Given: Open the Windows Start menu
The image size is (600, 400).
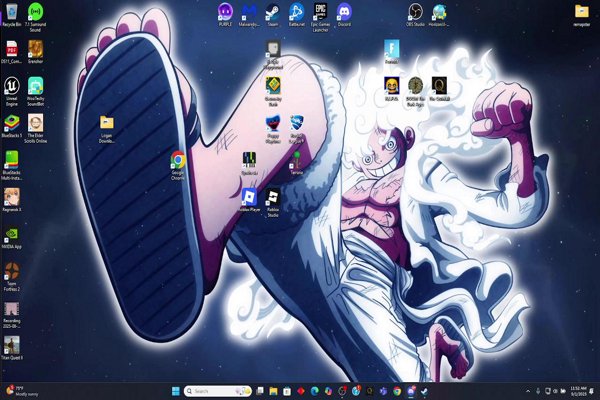Looking at the screenshot, I should (x=176, y=391).
